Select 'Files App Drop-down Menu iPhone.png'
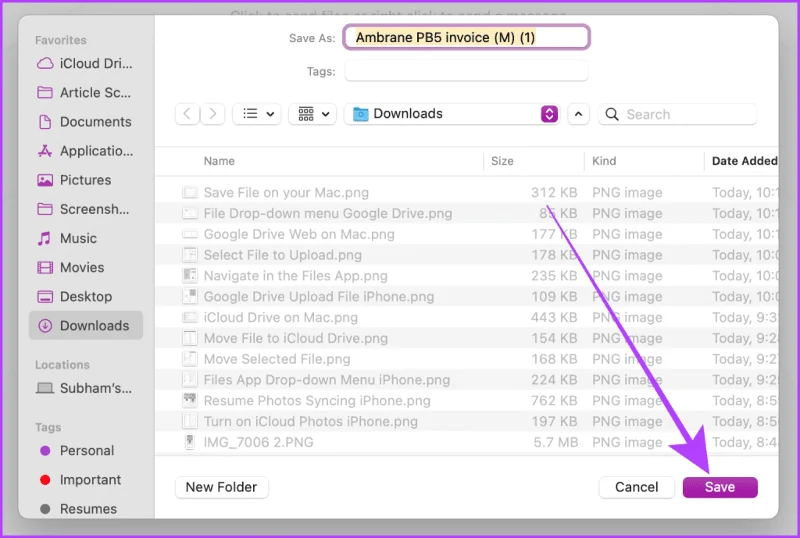This screenshot has width=800, height=538. [x=467, y=380]
